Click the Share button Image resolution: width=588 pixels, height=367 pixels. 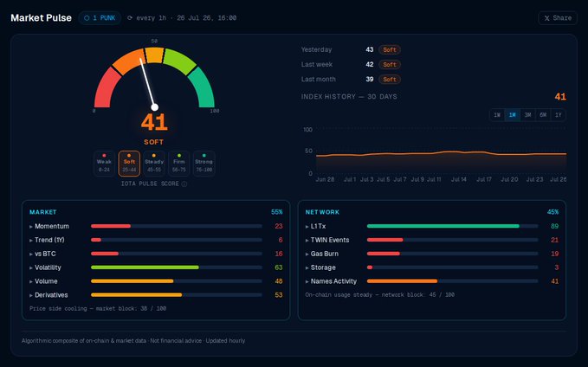558,18
